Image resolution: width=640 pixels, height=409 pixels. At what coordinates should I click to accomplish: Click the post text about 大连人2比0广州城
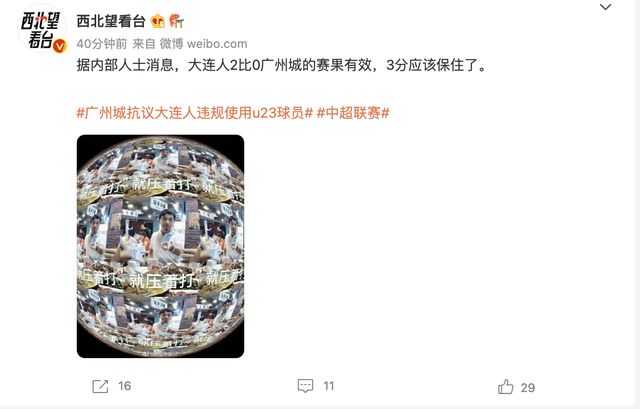click(x=282, y=65)
